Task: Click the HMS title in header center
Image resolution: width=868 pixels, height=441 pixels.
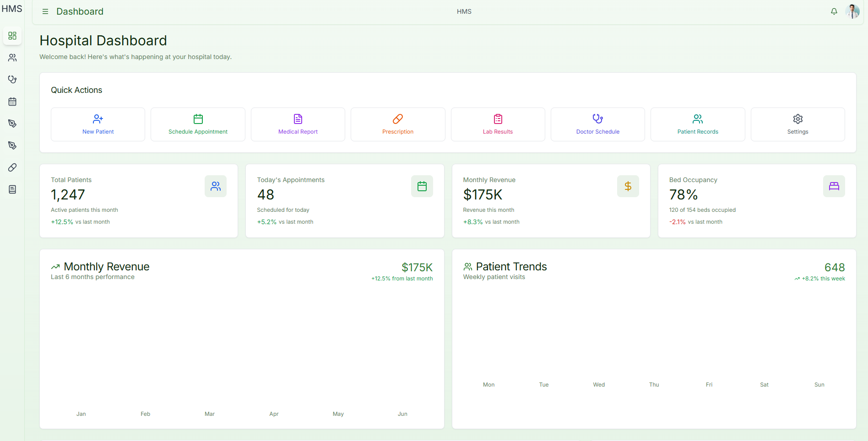Action: coord(464,11)
